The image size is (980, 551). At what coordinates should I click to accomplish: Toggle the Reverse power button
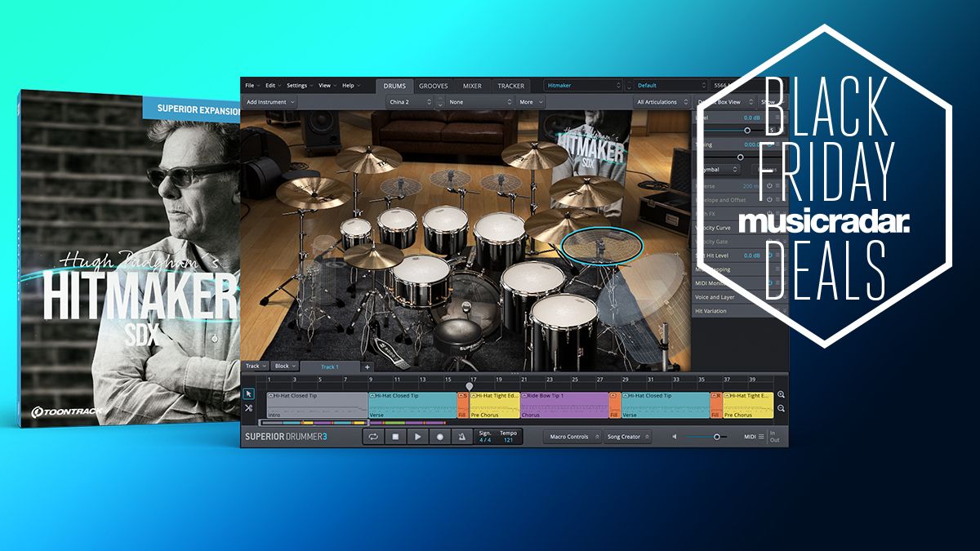(769, 186)
